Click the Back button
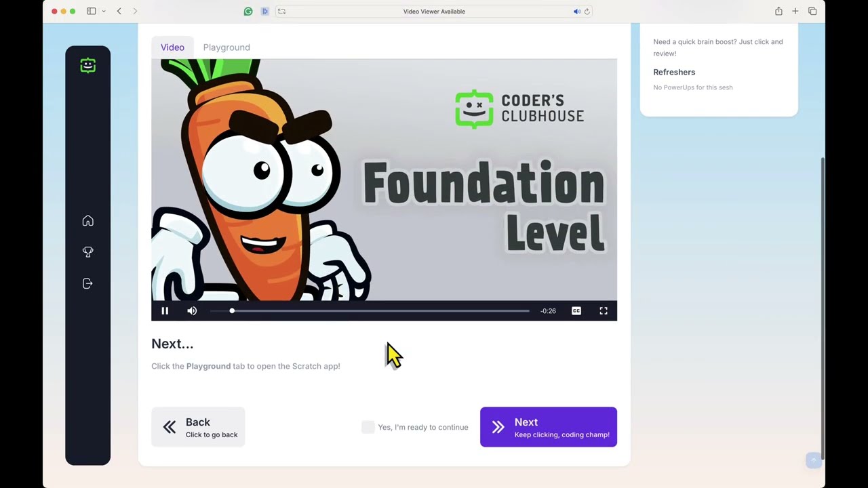 coord(198,427)
